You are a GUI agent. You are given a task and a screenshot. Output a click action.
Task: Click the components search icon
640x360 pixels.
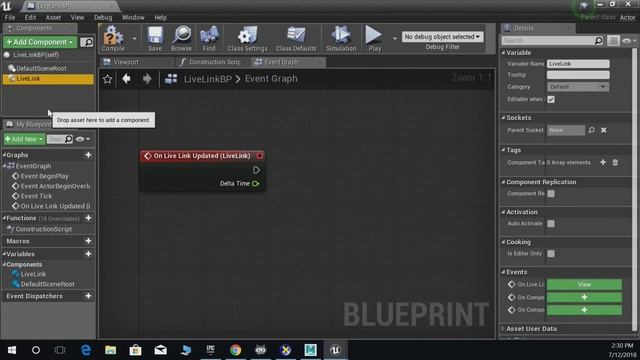point(87,42)
